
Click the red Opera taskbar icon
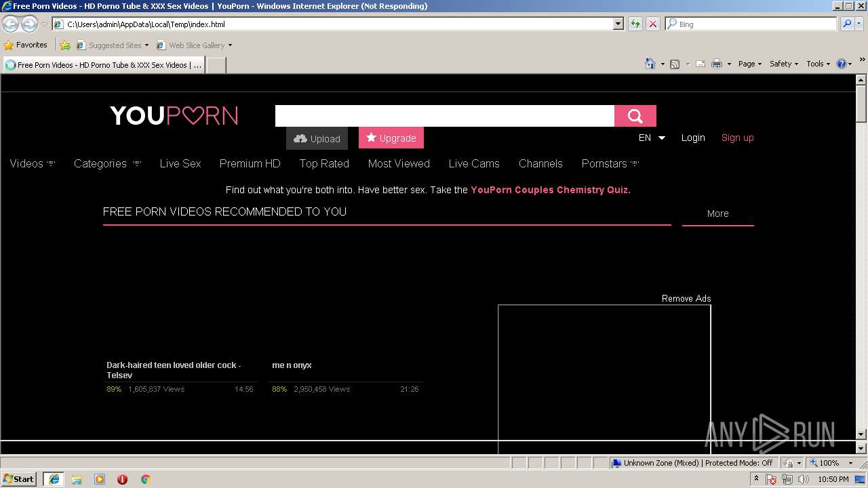pos(122,479)
